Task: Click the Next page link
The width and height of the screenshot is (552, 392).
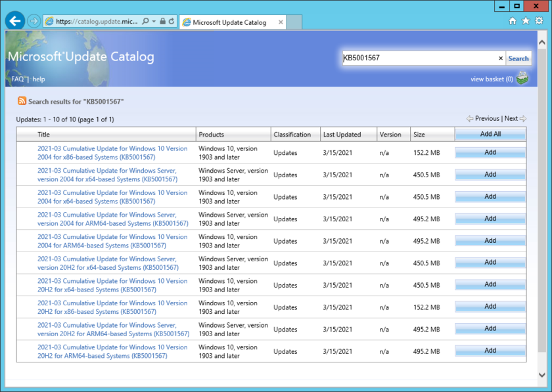Action: [x=511, y=119]
